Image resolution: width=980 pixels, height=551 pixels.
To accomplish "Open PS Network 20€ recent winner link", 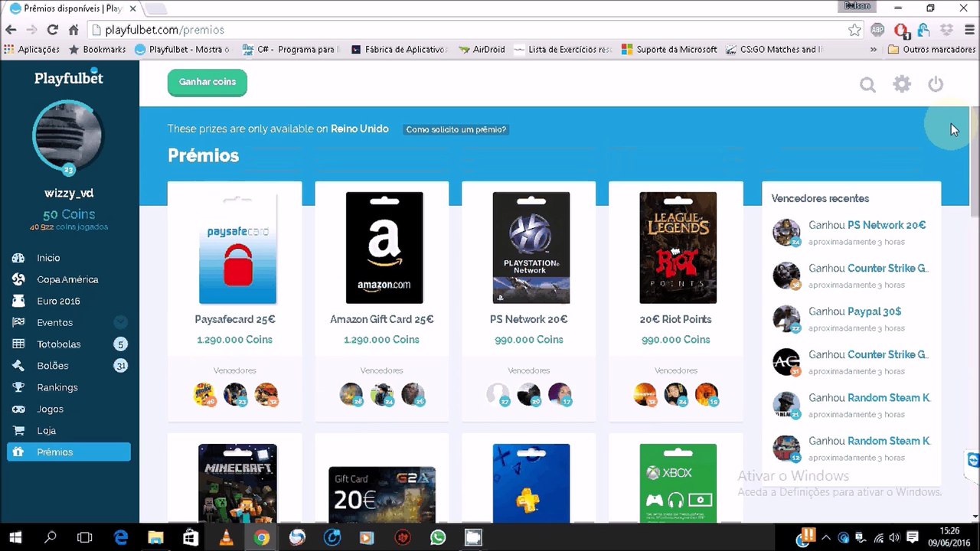I will point(887,225).
